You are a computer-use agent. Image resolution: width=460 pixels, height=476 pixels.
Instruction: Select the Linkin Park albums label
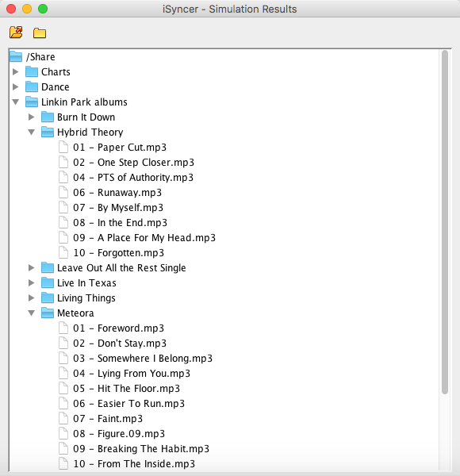click(84, 102)
